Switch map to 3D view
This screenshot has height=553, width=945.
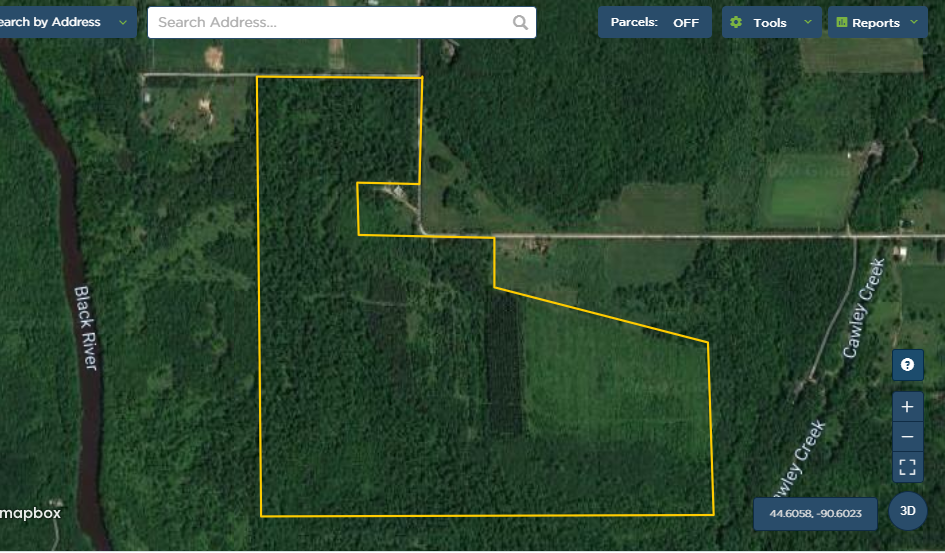tap(908, 511)
